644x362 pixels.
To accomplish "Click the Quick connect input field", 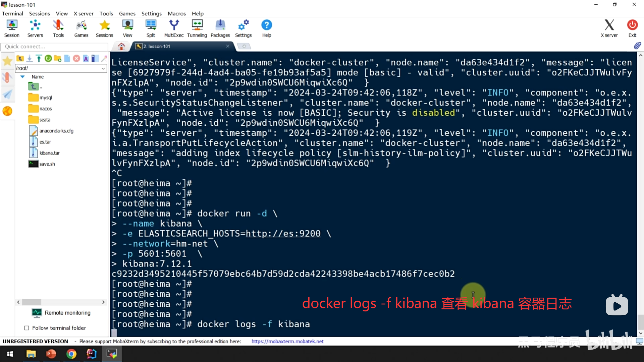I will tap(54, 47).
